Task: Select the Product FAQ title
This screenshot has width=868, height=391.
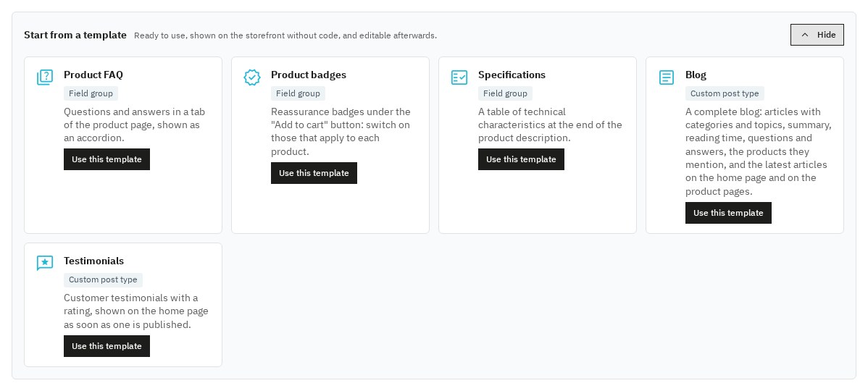Action: point(93,75)
